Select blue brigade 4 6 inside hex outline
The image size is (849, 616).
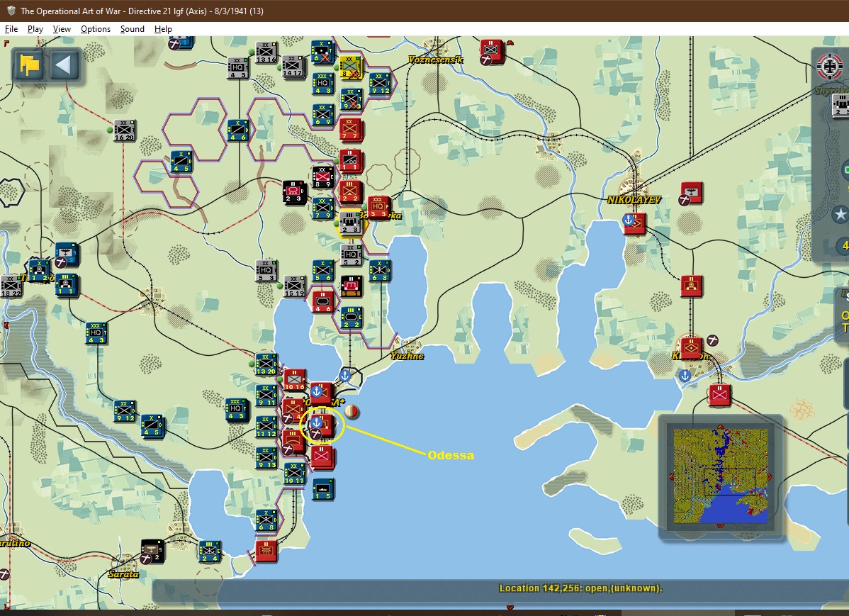(237, 130)
